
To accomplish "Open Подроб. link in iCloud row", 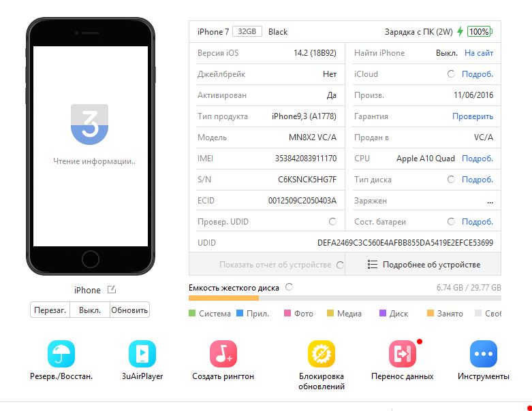I will coord(478,74).
